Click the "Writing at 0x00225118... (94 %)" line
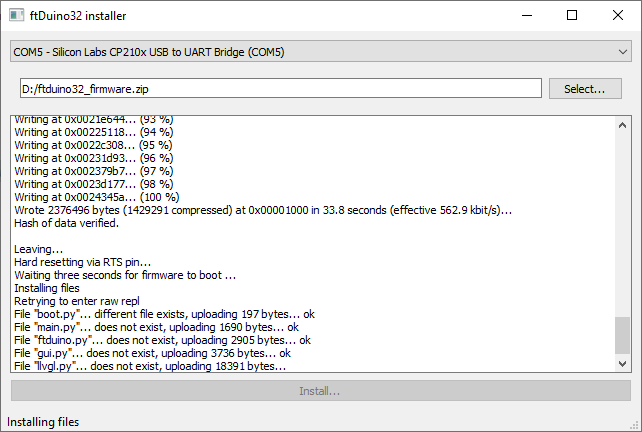This screenshot has height=432, width=642. pyautogui.click(x=94, y=132)
